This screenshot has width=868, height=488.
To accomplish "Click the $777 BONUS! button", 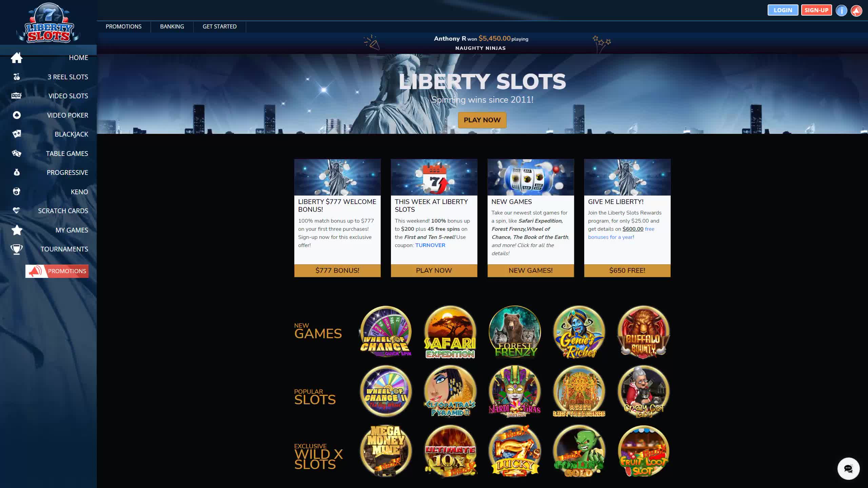I will pos(337,270).
